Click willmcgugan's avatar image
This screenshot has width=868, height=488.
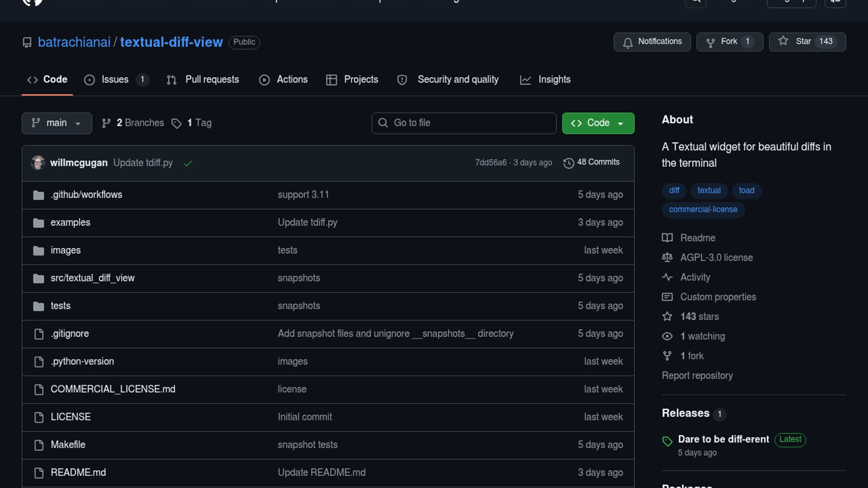38,163
